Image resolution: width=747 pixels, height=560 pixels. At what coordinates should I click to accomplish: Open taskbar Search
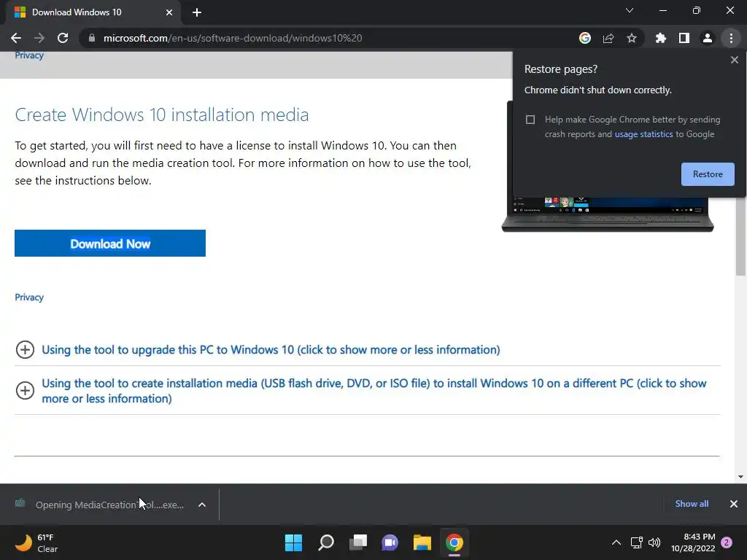[326, 542]
